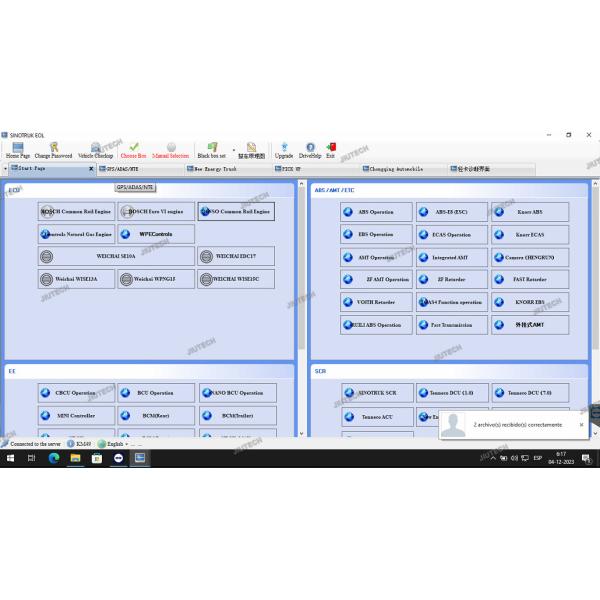
Task: Select the ABS Operation button
Action: click(376, 212)
